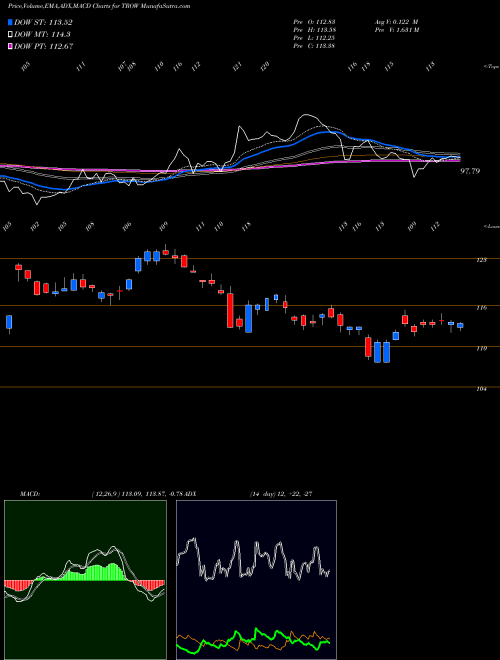Screen dimensions: 500x660
Task: Open the MACD histogram chart panel
Action: (x=85, y=580)
